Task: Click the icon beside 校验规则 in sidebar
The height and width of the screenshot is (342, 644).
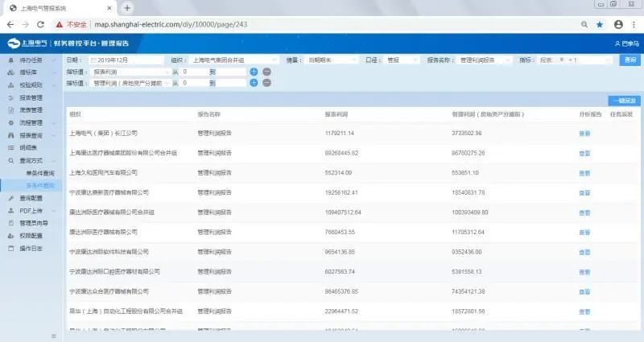Action: [x=11, y=85]
